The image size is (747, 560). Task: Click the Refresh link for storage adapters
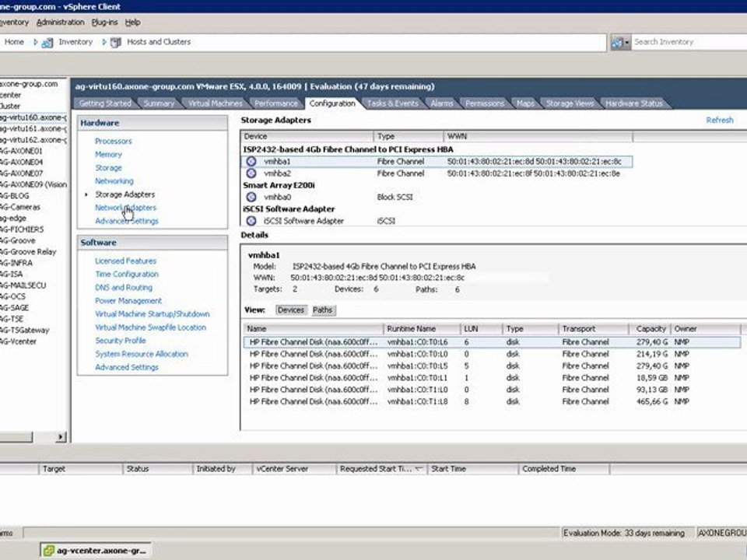point(719,120)
